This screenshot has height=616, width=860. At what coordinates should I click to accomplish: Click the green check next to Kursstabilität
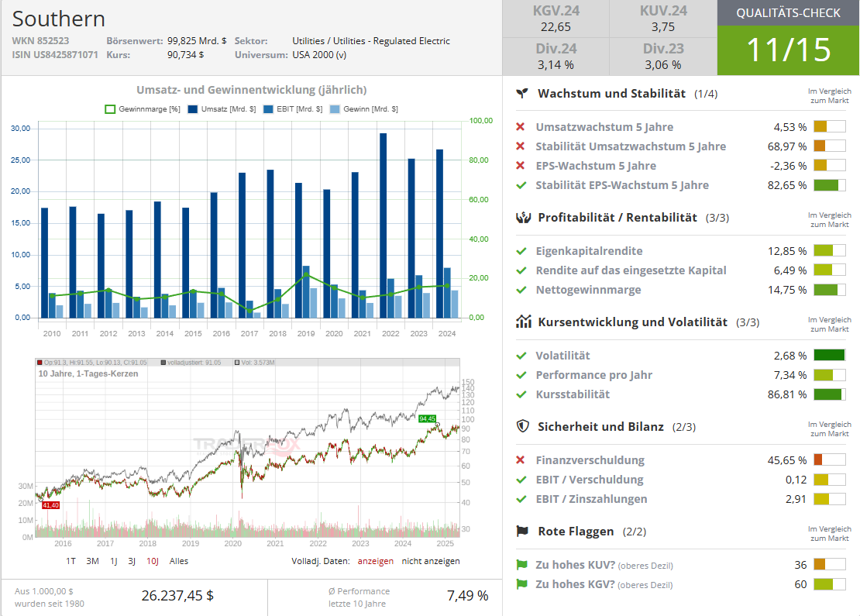click(521, 394)
